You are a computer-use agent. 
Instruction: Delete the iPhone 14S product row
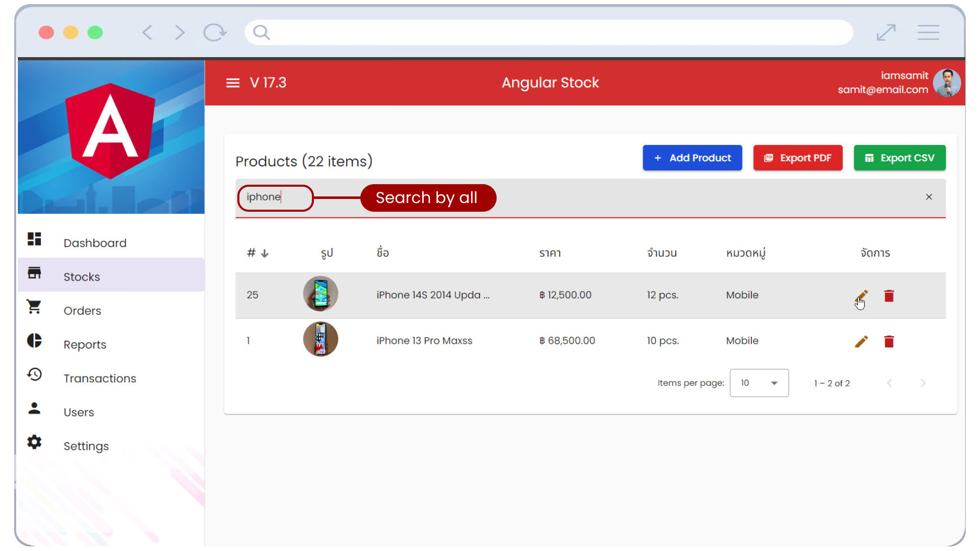[889, 296]
